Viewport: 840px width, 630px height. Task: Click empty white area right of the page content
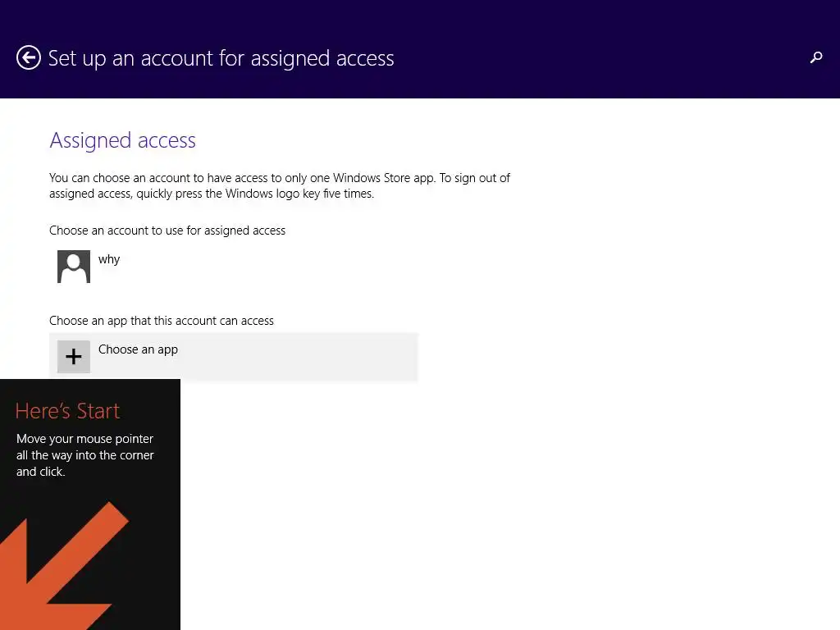(x=656, y=328)
